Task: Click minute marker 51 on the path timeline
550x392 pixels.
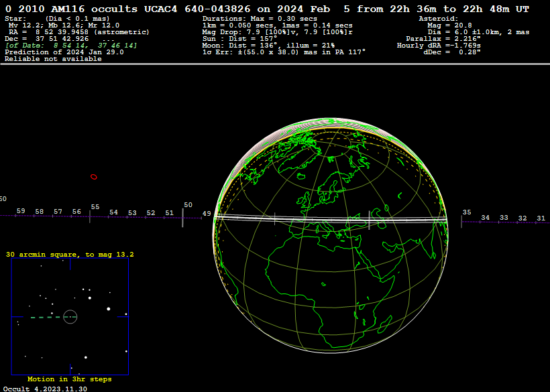Action: click(170, 213)
